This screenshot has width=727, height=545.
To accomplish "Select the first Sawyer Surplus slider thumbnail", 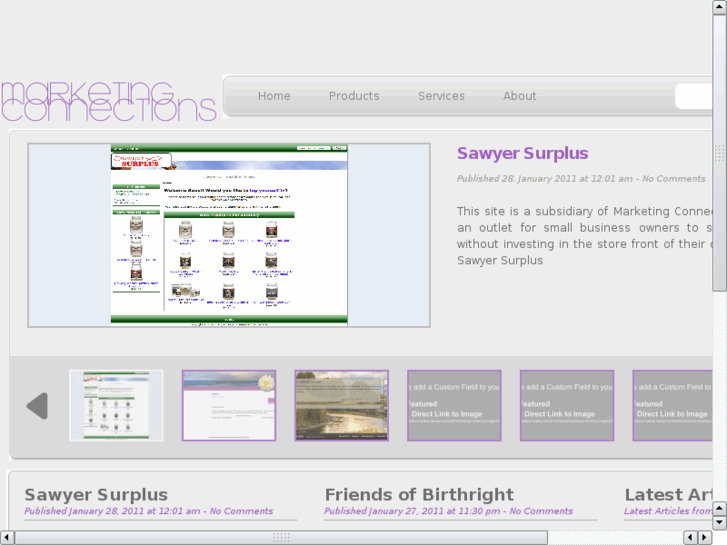I will (116, 405).
